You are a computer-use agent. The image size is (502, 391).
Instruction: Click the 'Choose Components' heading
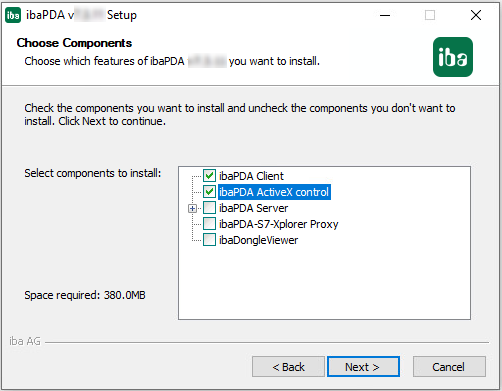(x=74, y=43)
